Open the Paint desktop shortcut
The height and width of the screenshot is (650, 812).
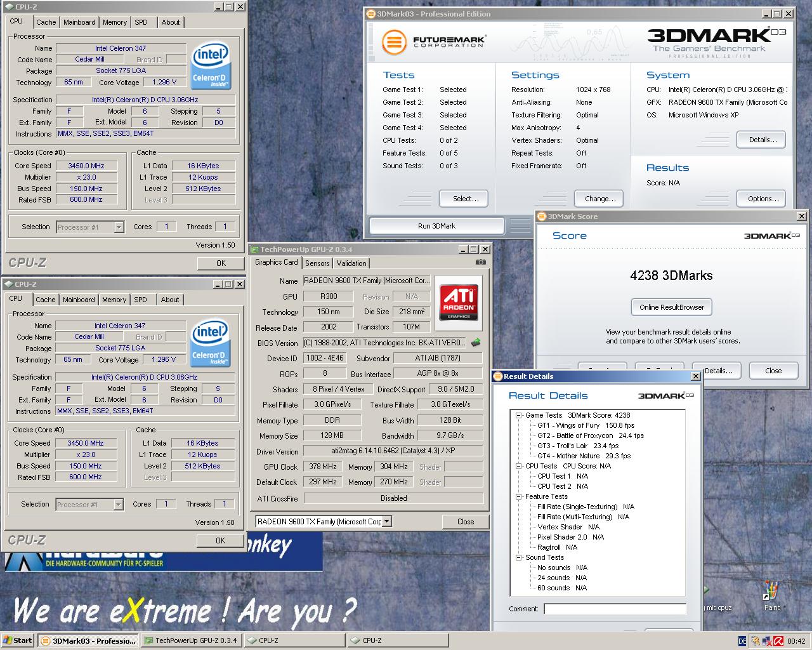tap(771, 595)
